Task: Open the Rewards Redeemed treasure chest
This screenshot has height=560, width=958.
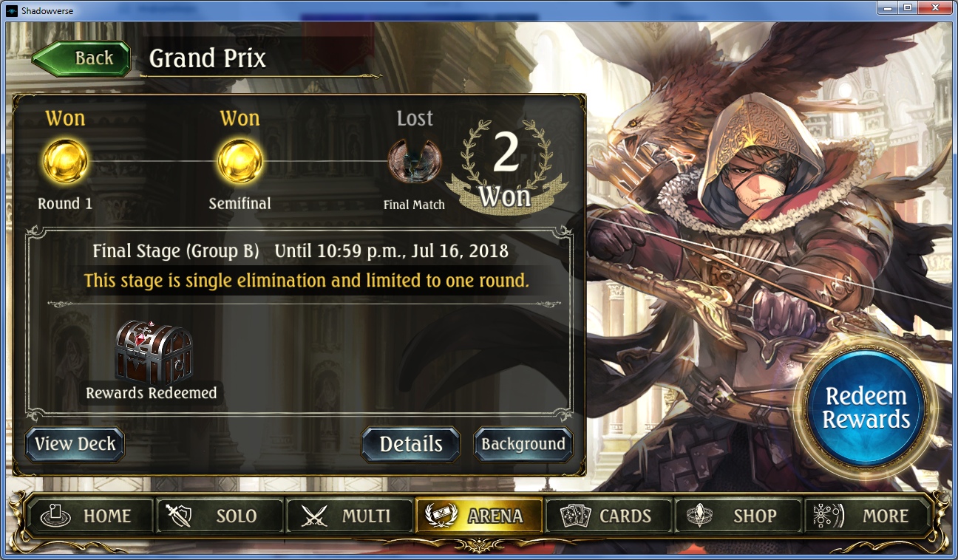Action: (x=154, y=351)
